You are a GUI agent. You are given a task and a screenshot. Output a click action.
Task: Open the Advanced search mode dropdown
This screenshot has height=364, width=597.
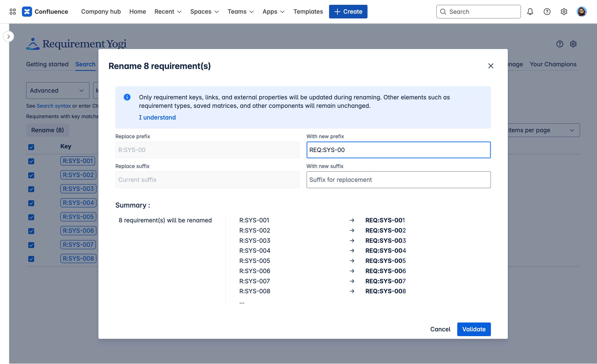(x=58, y=91)
